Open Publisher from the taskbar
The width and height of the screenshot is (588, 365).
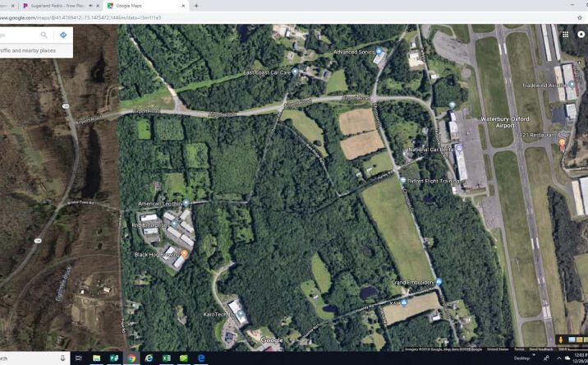pyautogui.click(x=114, y=358)
